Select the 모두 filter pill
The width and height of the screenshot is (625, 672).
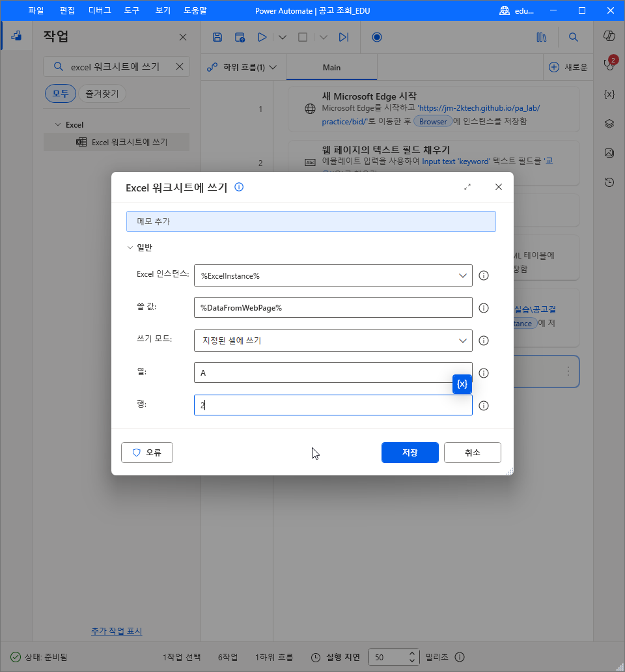(61, 93)
